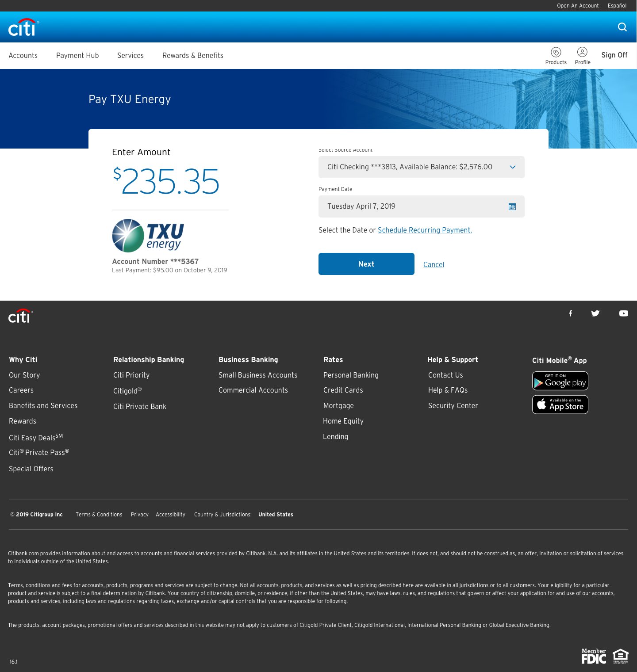Open Mortgage rates link
Image resolution: width=637 pixels, height=672 pixels.
[338, 406]
